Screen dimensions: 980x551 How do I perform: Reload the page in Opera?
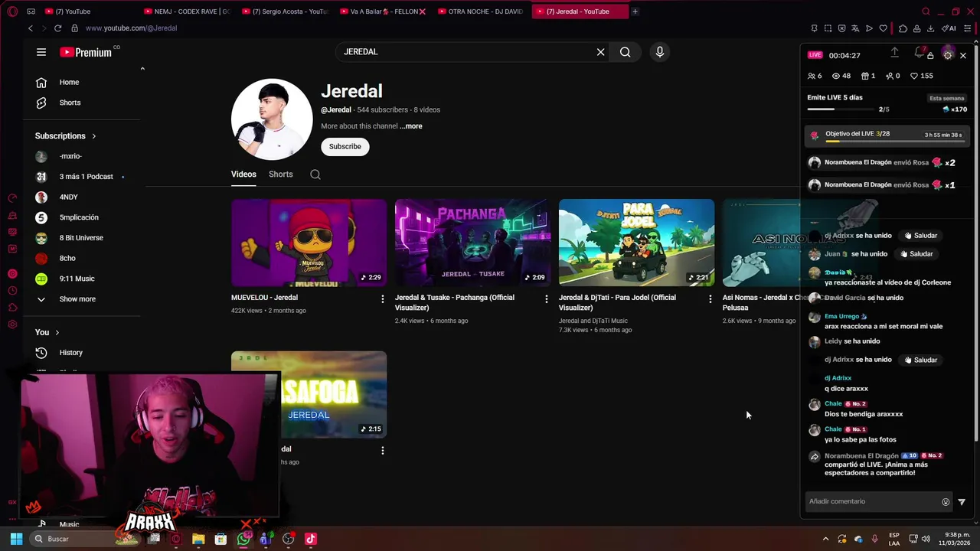click(57, 28)
